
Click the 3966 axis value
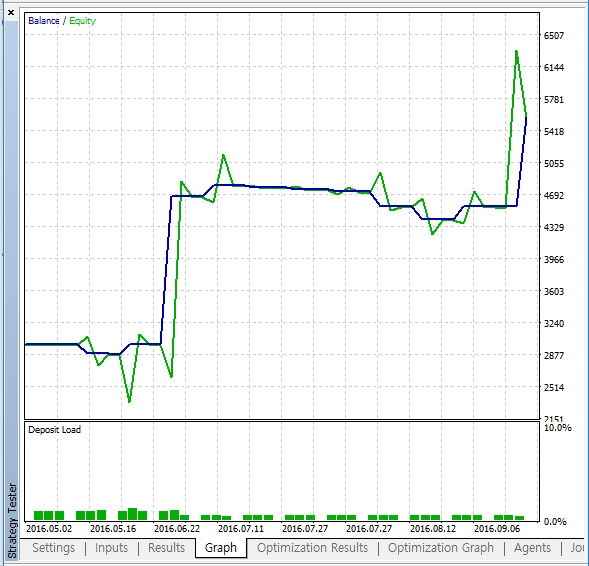(x=554, y=259)
